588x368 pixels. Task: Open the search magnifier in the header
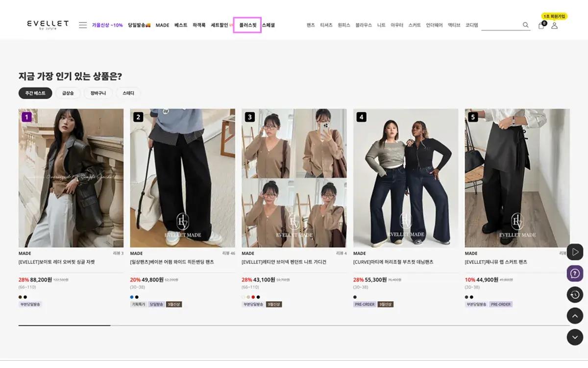tap(525, 25)
